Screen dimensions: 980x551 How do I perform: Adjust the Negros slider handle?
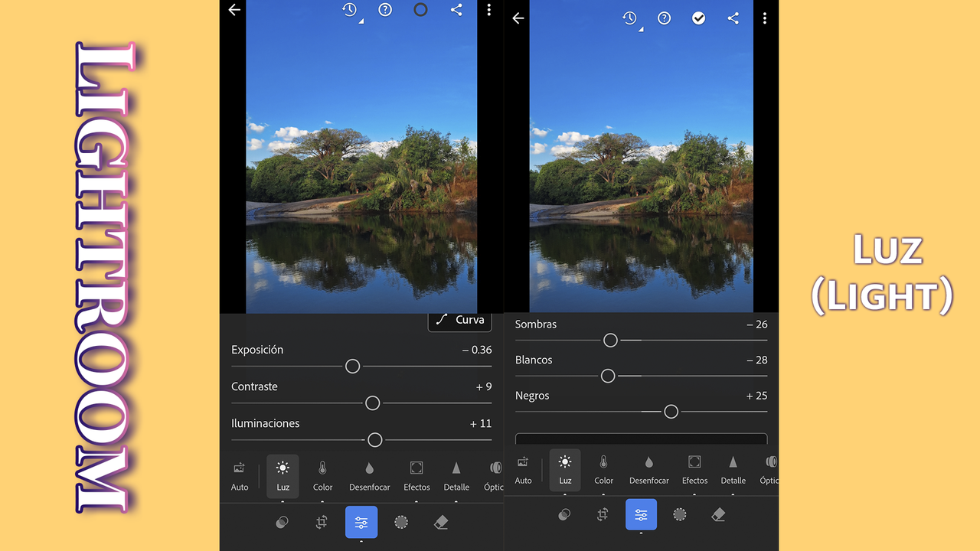click(671, 412)
